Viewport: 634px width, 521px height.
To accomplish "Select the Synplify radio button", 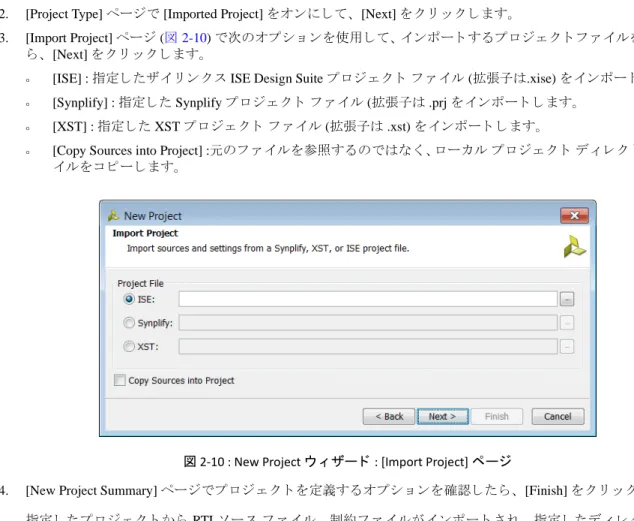I will [x=129, y=323].
